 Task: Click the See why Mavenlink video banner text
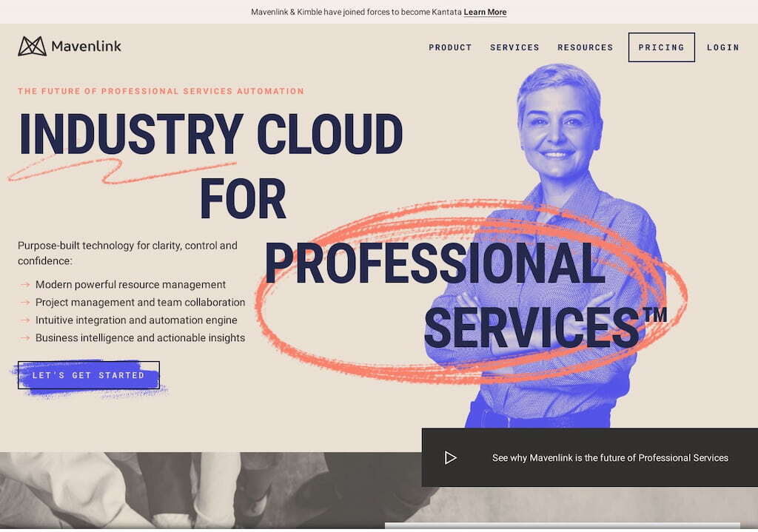(610, 457)
